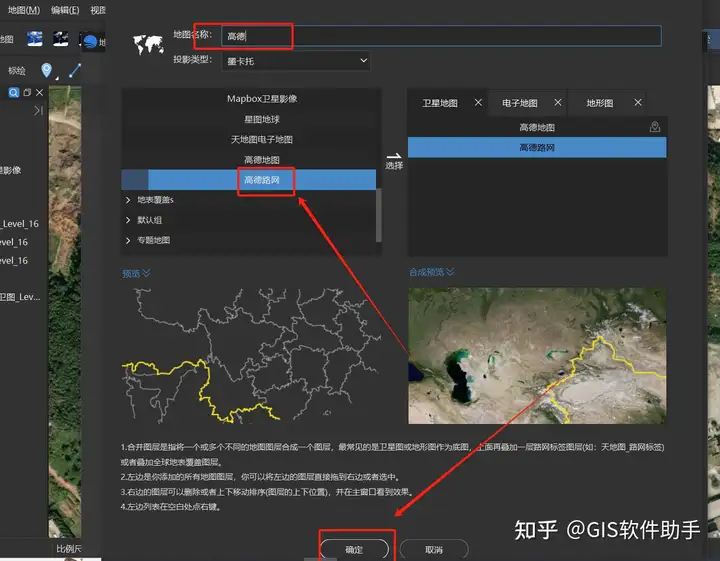Select the _Level_16 item in side panel
This screenshot has width=720, height=561.
(x=20, y=224)
